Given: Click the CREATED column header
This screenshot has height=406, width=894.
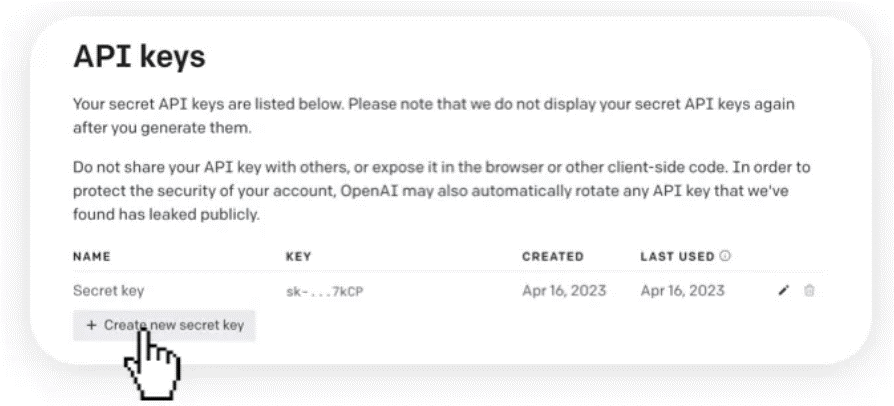Looking at the screenshot, I should click(x=552, y=257).
